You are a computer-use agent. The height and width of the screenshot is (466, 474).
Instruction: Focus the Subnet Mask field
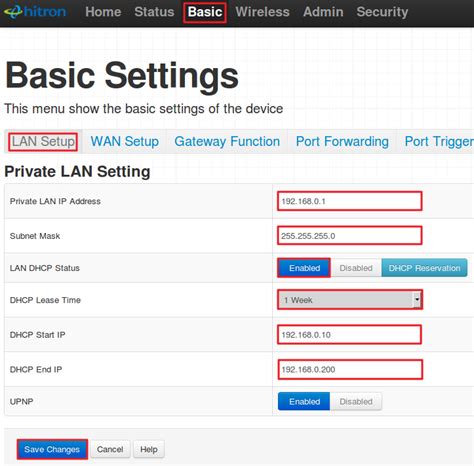point(350,235)
